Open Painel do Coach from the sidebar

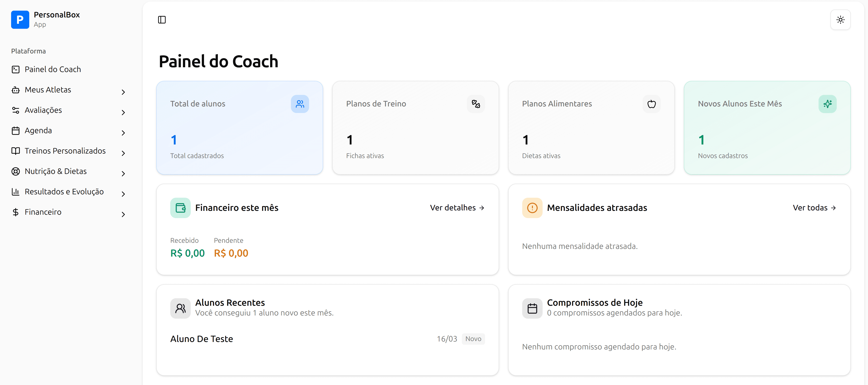53,69
